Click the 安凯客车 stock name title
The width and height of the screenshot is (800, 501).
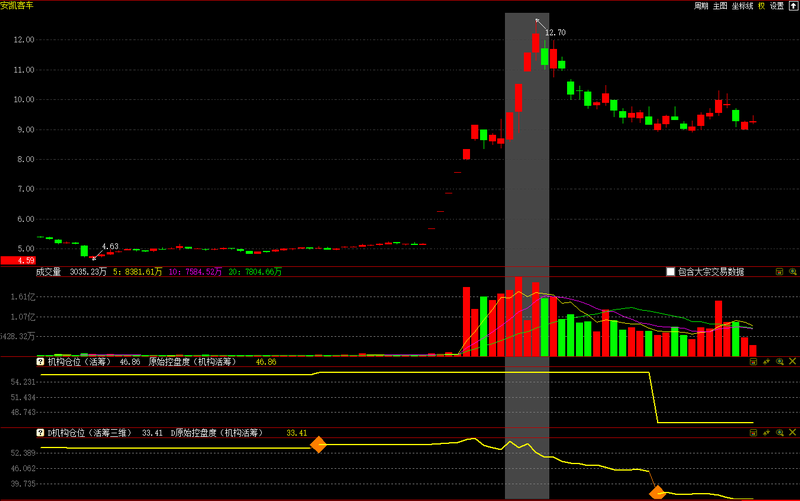(x=17, y=6)
